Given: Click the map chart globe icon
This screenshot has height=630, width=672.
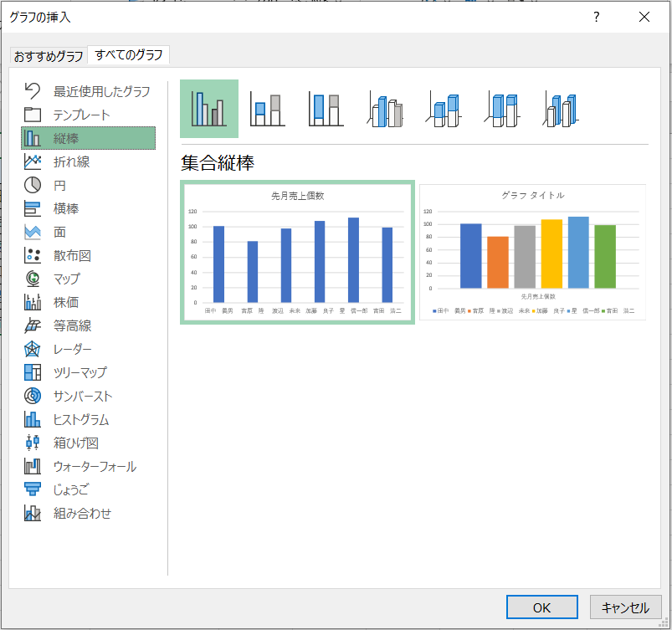Looking at the screenshot, I should click(33, 279).
